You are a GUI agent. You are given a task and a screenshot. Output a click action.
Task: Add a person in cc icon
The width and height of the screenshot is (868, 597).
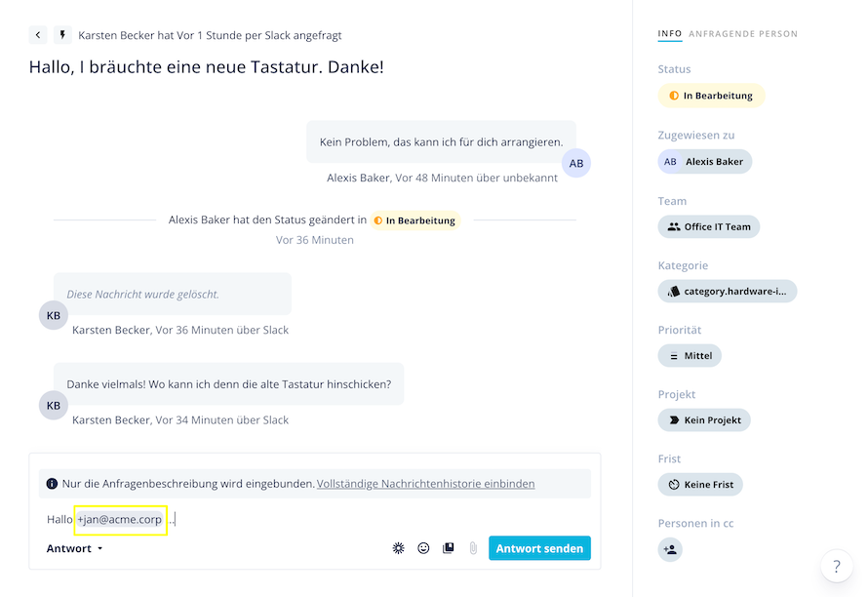[670, 549]
